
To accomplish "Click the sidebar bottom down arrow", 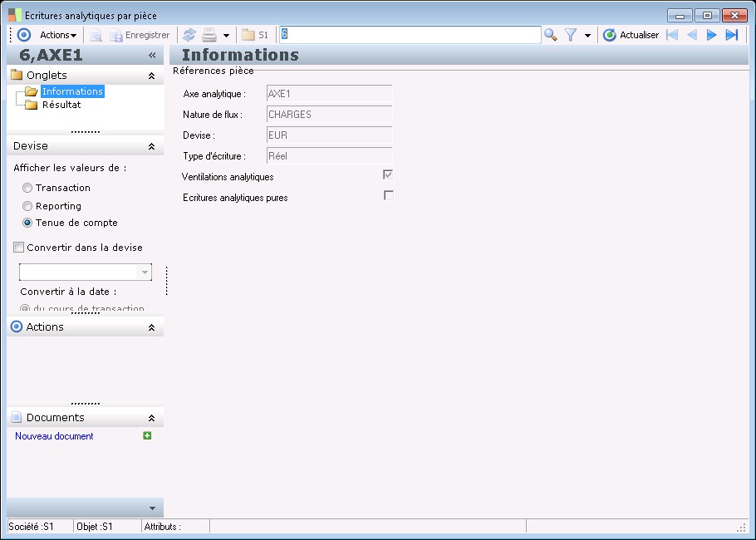I will coord(152,508).
